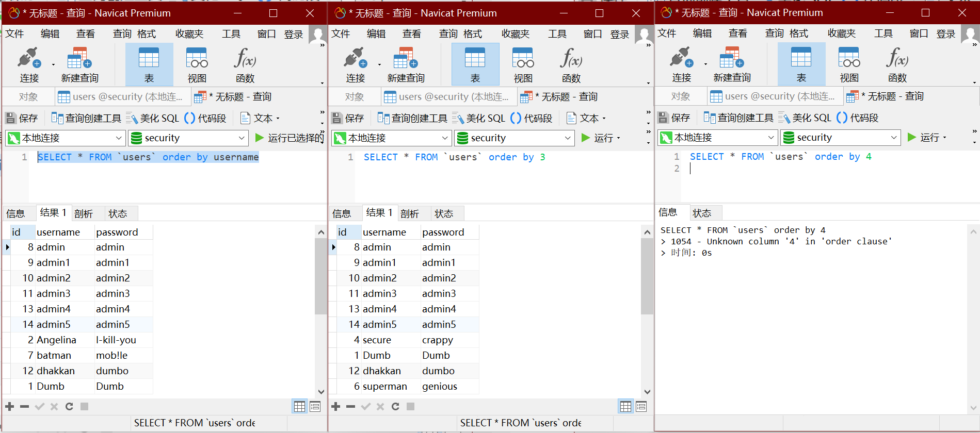Add record plus icon in middle window
This screenshot has width=980, height=433.
coord(336,407)
